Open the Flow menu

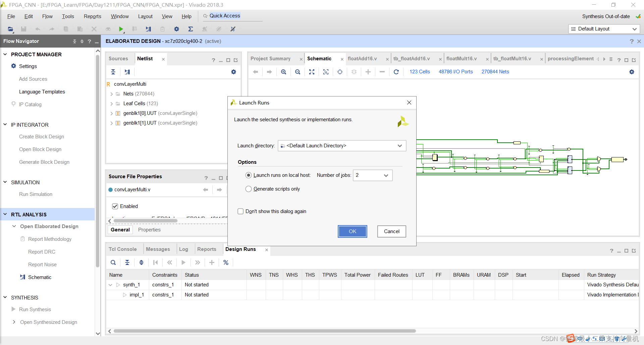47,16
